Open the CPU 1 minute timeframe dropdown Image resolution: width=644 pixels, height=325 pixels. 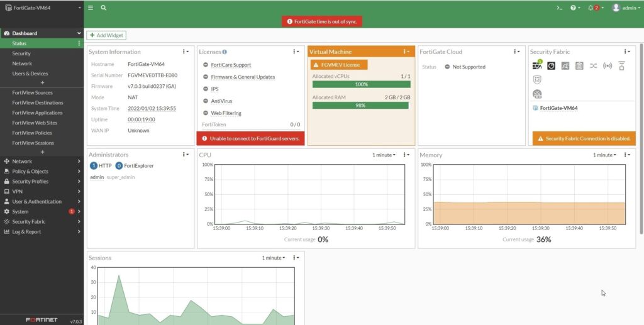click(x=384, y=155)
